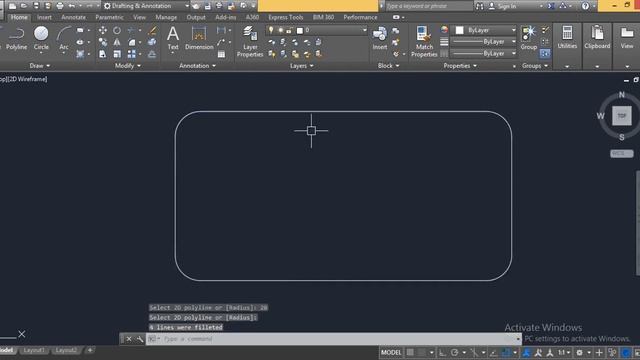640x360 pixels.
Task: Select the Polyline drawing tool
Action: pyautogui.click(x=16, y=38)
